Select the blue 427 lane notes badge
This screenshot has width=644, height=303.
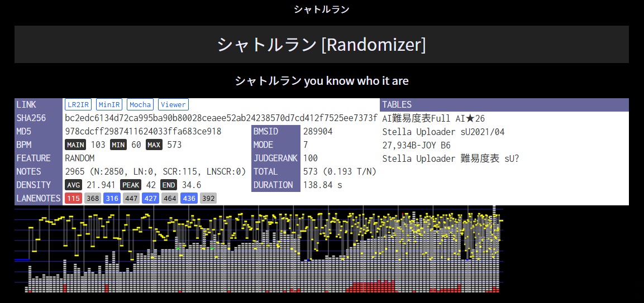point(150,198)
